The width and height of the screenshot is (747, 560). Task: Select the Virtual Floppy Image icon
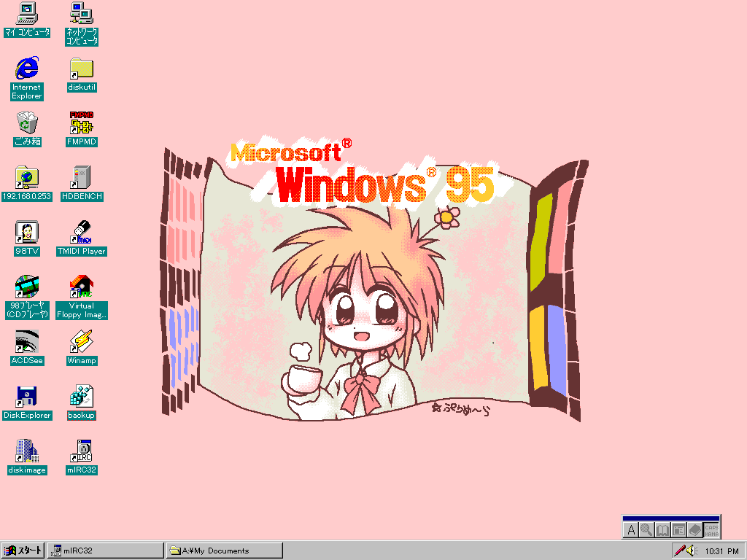pyautogui.click(x=82, y=287)
